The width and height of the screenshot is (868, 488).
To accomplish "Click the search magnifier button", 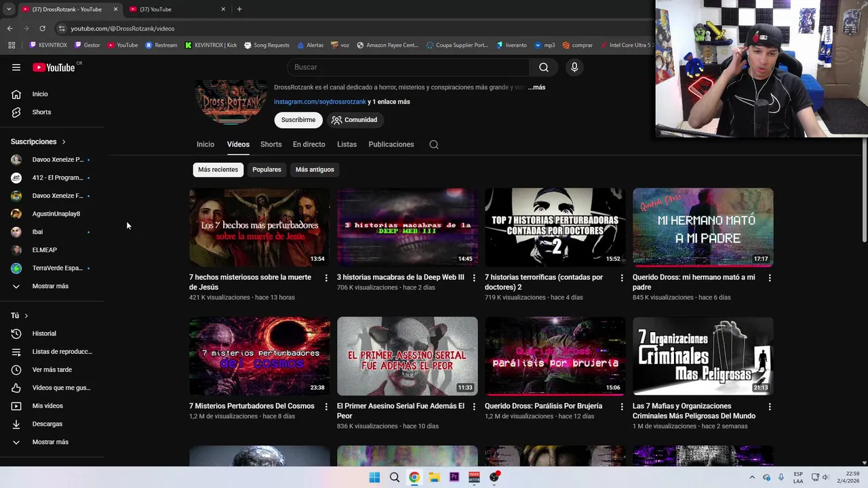I will tap(544, 67).
